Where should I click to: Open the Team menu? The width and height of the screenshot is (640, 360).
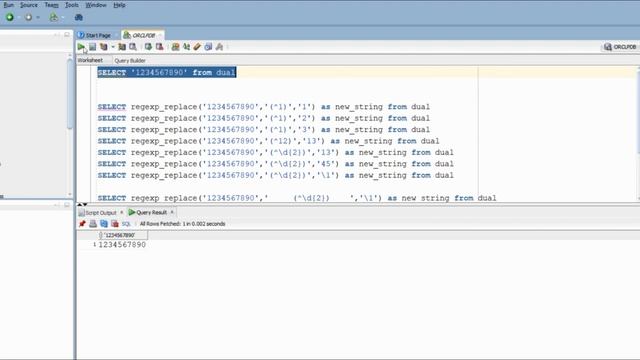(51, 5)
